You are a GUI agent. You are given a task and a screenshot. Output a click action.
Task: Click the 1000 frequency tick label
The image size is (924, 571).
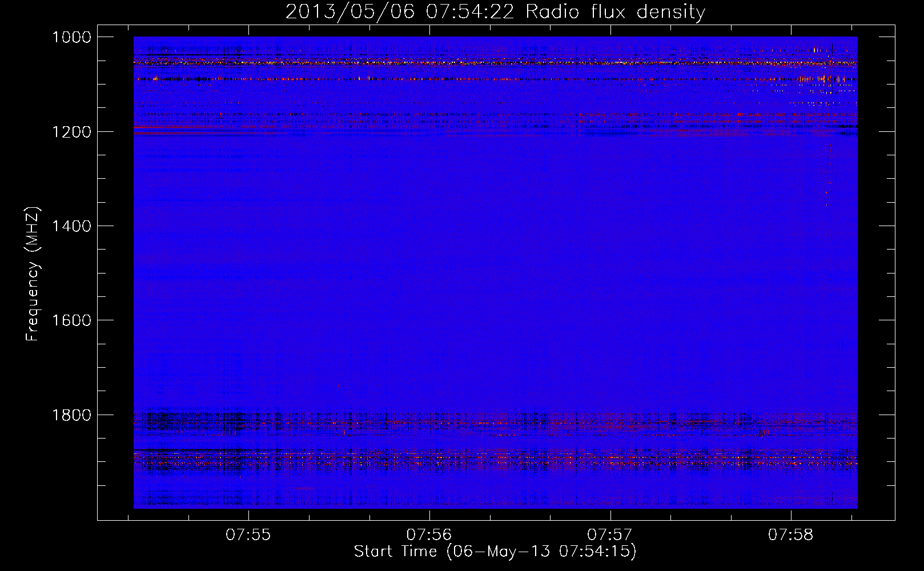[71, 37]
